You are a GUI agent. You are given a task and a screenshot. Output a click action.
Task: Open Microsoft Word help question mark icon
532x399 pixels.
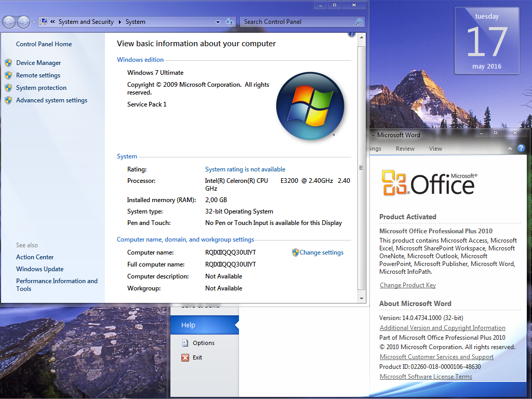(521, 148)
